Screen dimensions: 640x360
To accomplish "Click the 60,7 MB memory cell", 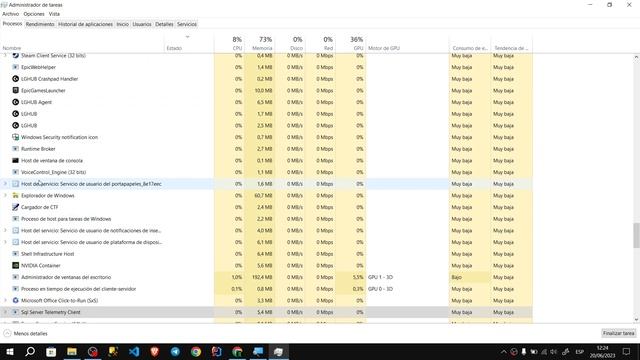I will [260, 196].
